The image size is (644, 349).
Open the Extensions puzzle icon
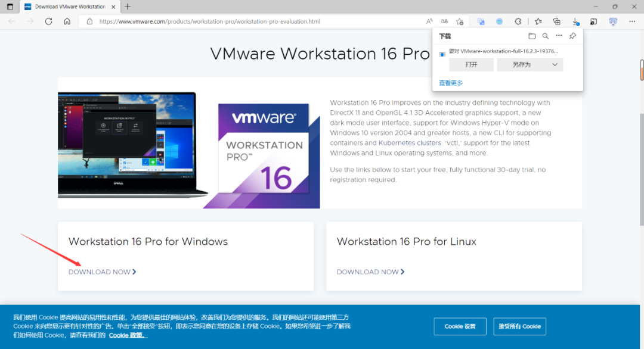pos(518,21)
